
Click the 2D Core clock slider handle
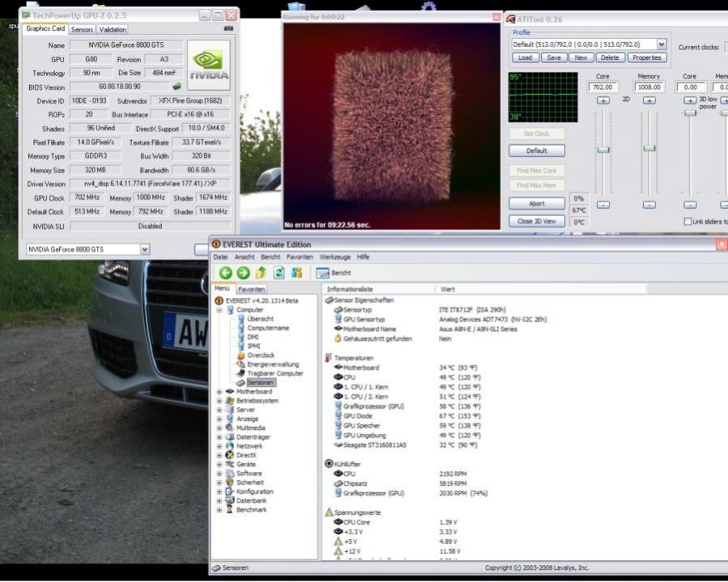pyautogui.click(x=603, y=150)
